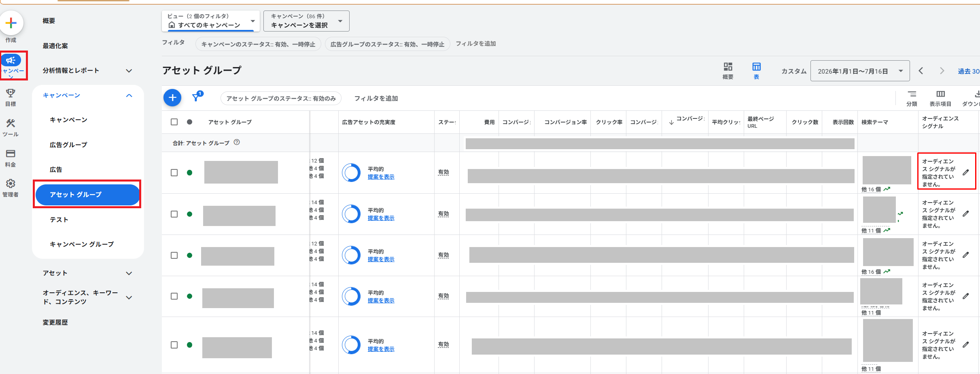Check the fourth asset group row checkbox
This screenshot has width=980, height=374.
[x=174, y=296]
